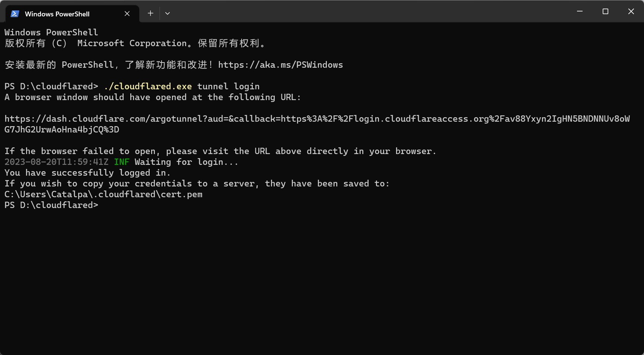This screenshot has height=355, width=644.
Task: Click the last PS D:\cloudflared> prompt line
Action: click(51, 205)
